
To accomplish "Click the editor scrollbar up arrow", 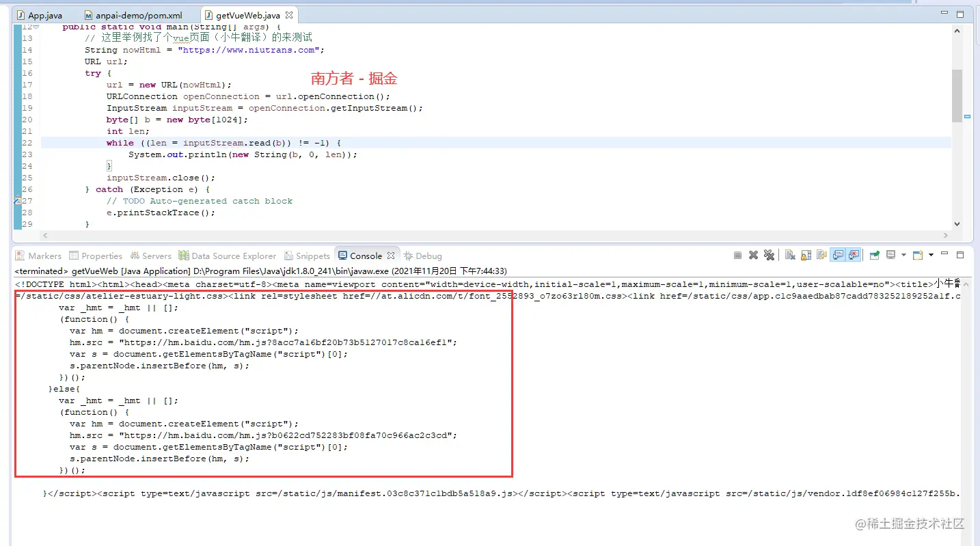I will [x=957, y=29].
